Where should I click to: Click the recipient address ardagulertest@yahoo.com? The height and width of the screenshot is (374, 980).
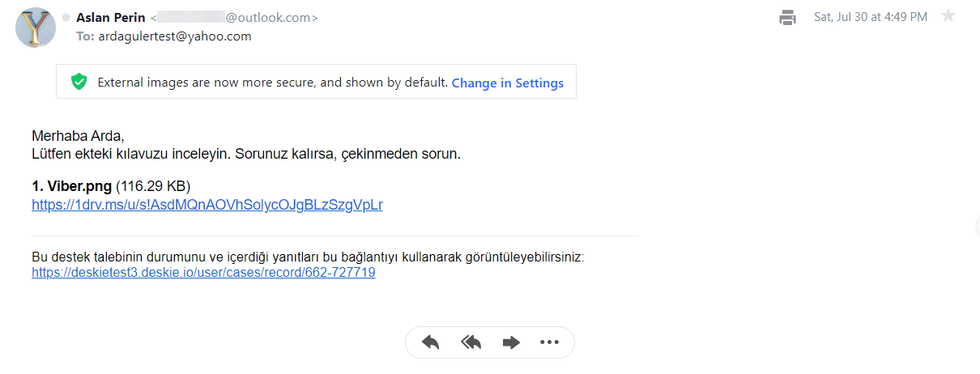174,36
